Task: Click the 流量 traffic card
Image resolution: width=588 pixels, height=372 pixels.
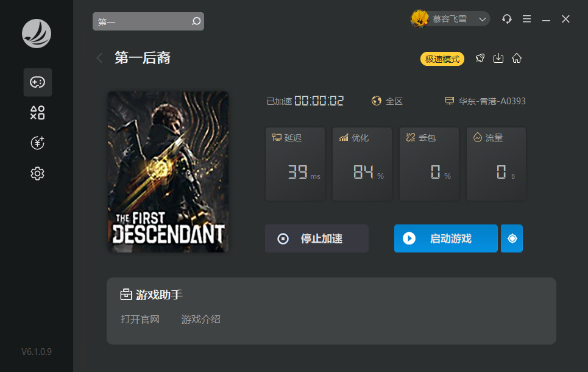Action: [496, 163]
